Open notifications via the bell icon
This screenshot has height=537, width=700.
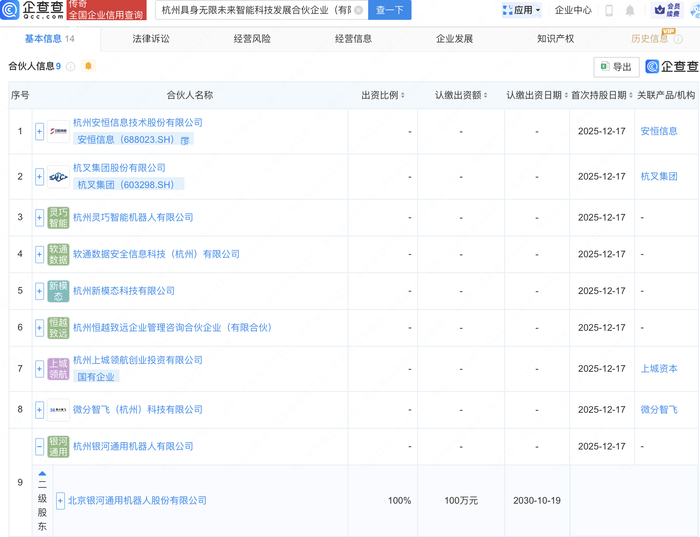click(x=630, y=10)
